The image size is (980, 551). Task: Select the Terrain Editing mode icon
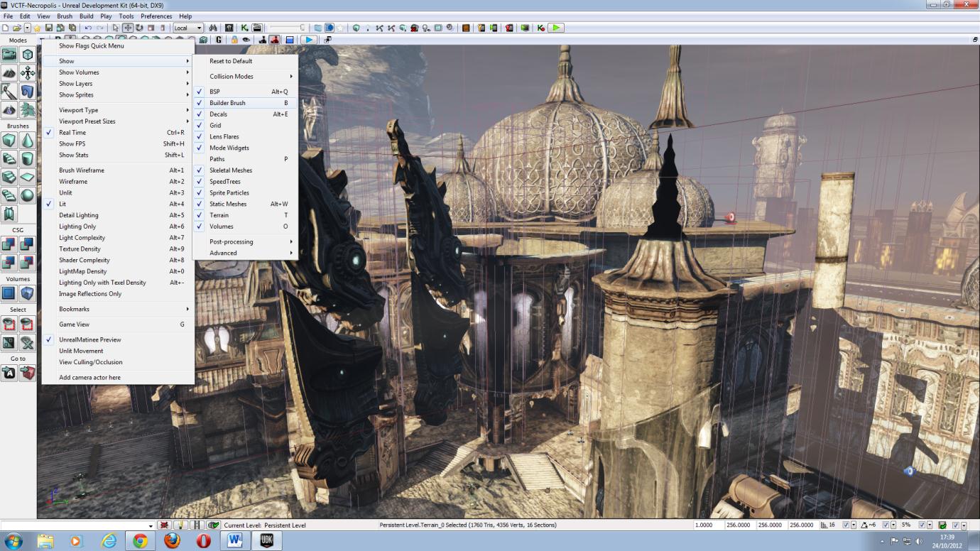click(x=11, y=72)
